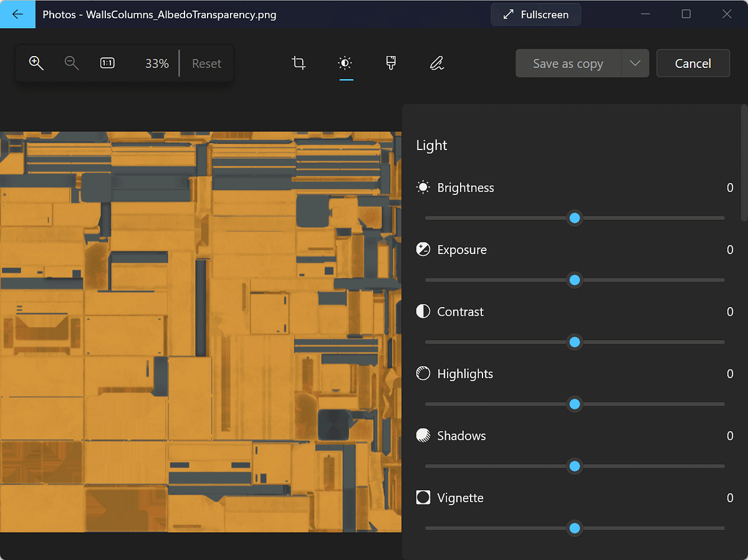Click the Shadows adjustment icon

click(x=423, y=435)
